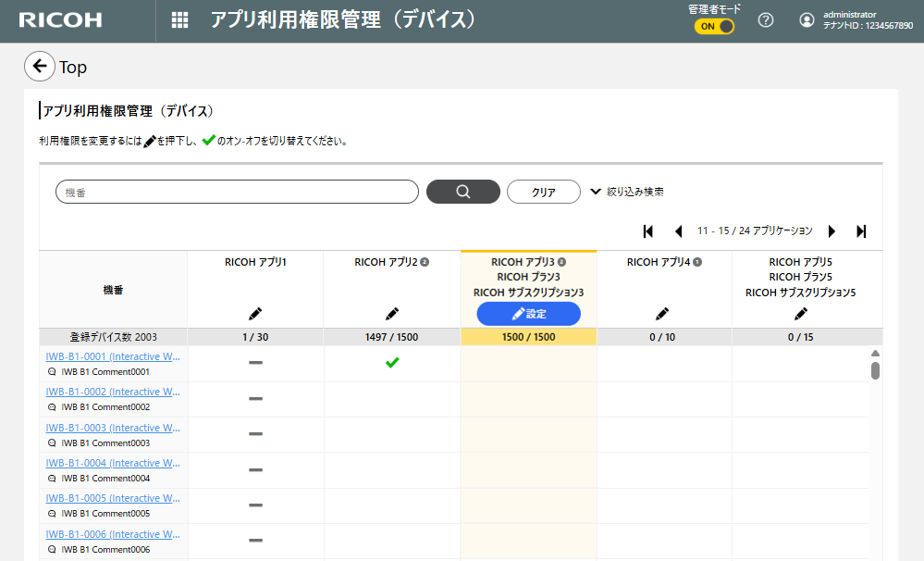This screenshot has width=924, height=561.
Task: Click pencil icon under RICOH アプリ2
Action: coord(391,314)
